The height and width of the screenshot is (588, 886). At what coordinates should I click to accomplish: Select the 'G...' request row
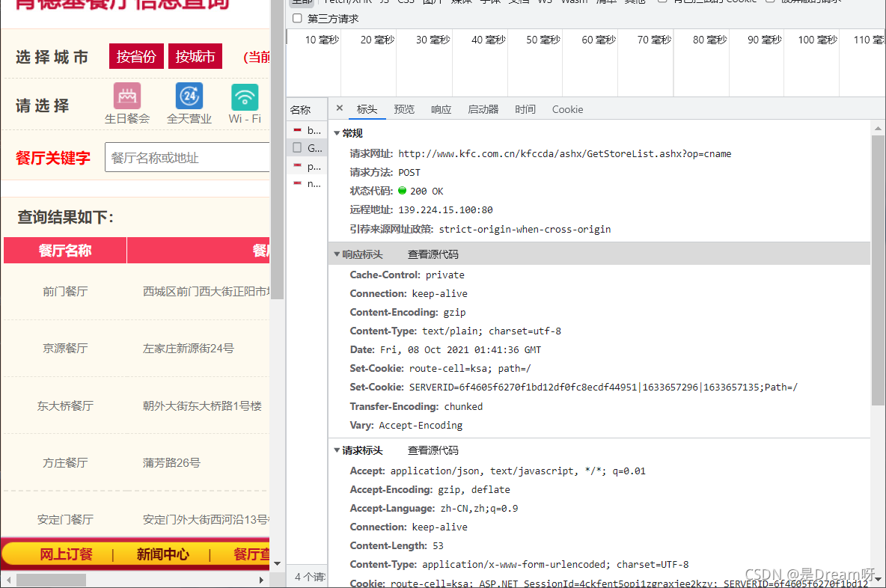308,148
